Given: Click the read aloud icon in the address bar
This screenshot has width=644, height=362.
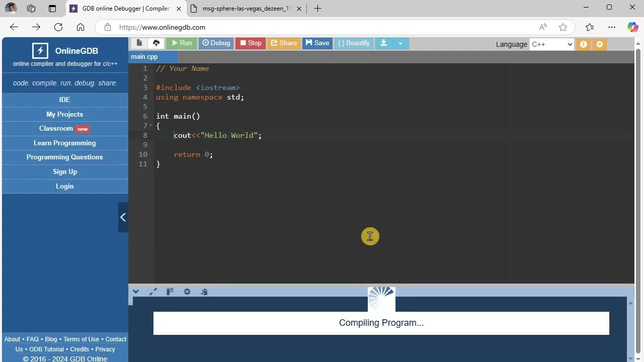Looking at the screenshot, I should point(543,27).
